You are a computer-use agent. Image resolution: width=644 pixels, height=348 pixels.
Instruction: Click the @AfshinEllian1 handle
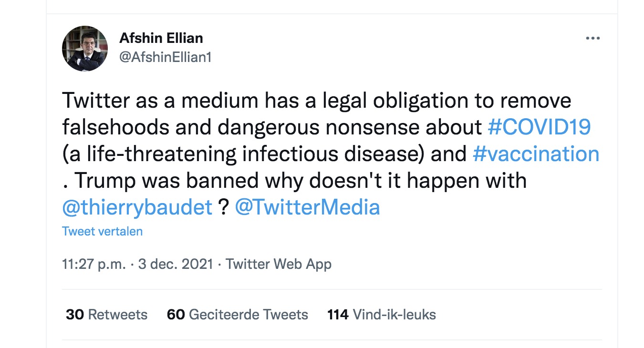(165, 57)
